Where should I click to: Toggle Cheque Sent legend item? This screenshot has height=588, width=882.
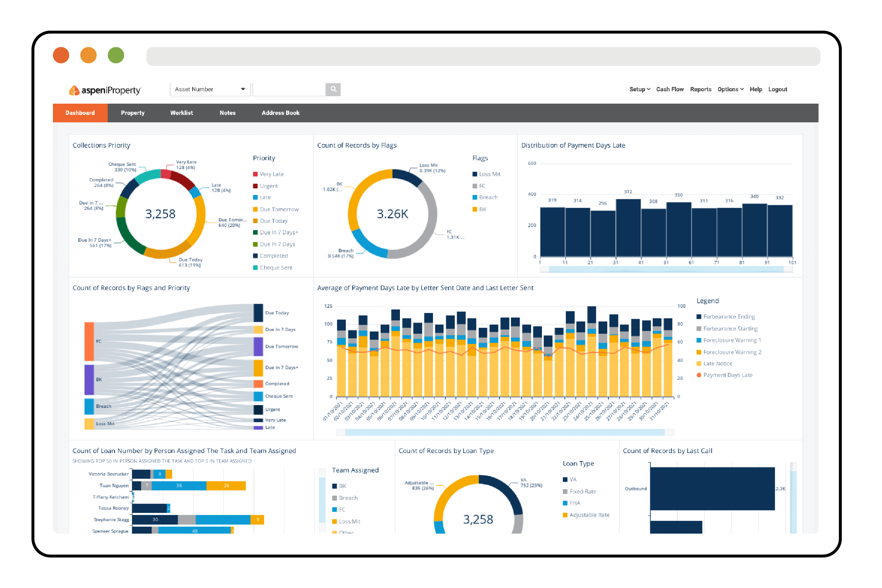273,267
